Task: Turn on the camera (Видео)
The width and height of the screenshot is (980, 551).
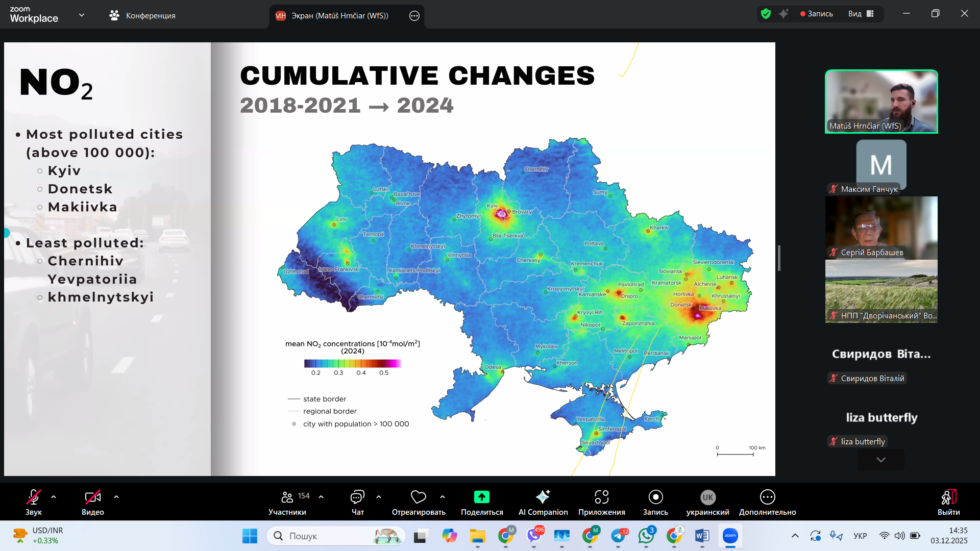Action: pyautogui.click(x=92, y=497)
